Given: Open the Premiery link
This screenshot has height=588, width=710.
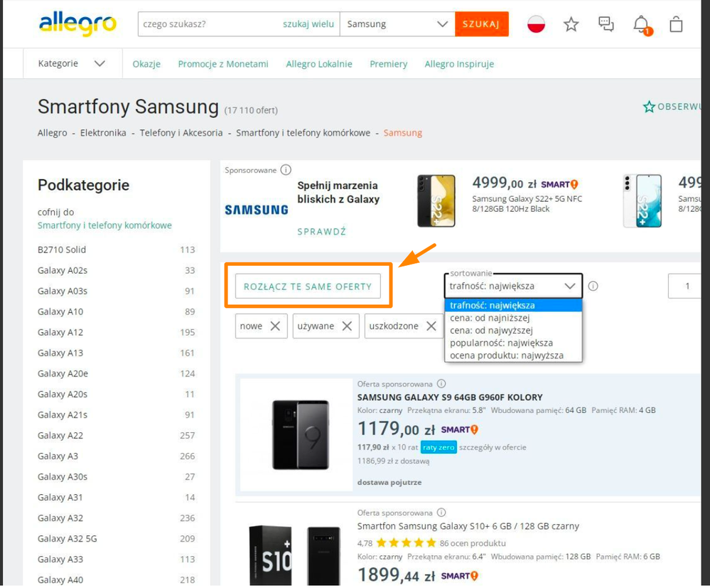Looking at the screenshot, I should coord(389,64).
